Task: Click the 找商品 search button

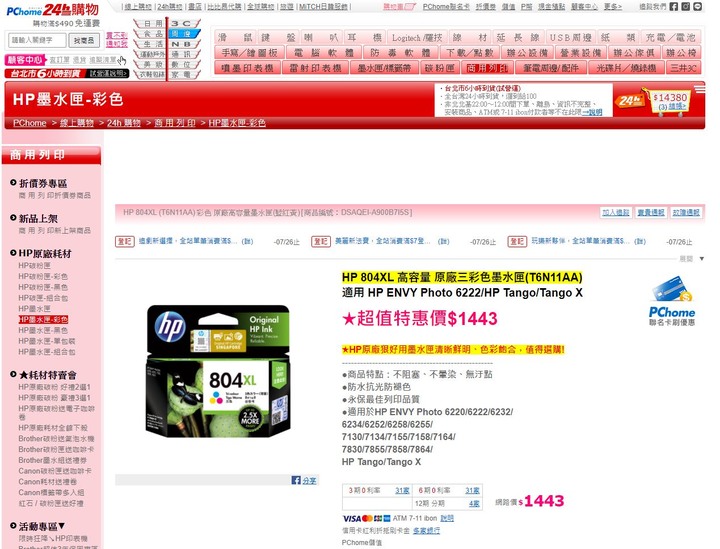Action: pyautogui.click(x=84, y=40)
